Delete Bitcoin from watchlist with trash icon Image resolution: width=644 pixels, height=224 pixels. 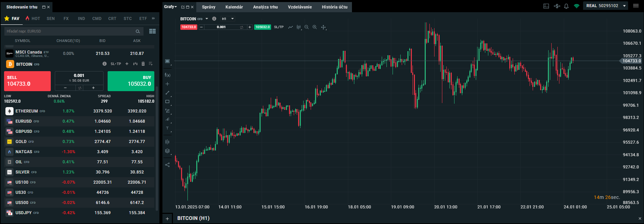[143, 64]
